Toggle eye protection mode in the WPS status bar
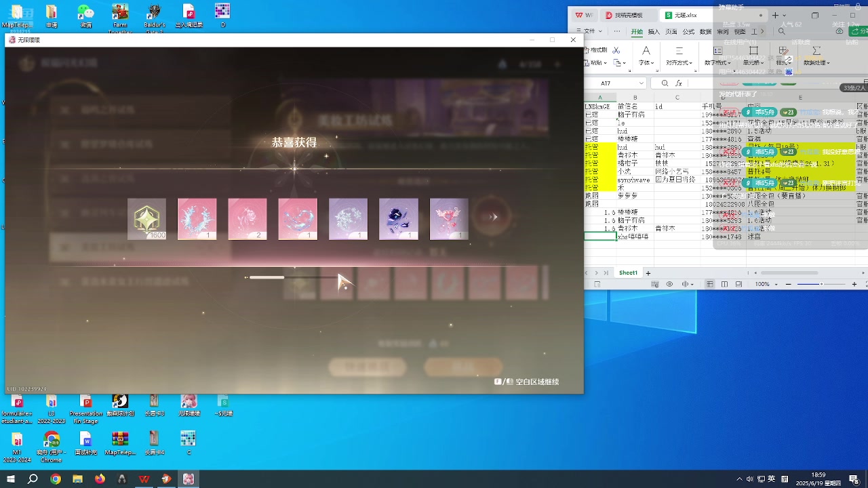868x488 pixels. coord(669,284)
